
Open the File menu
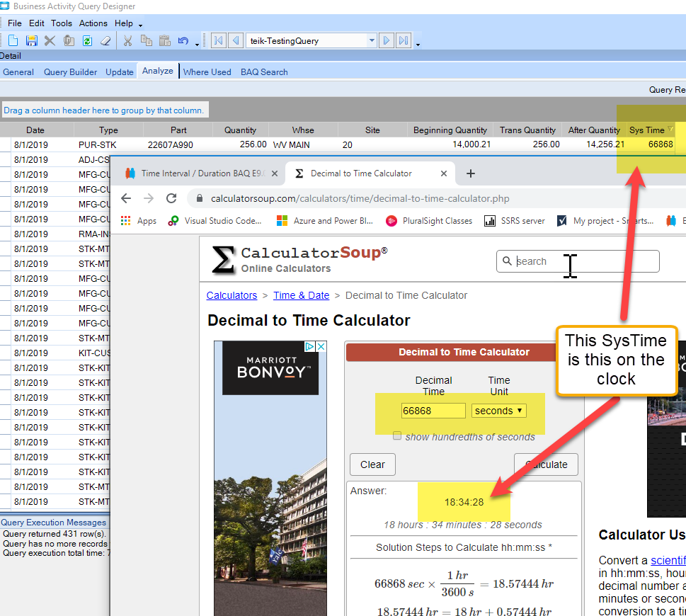pos(14,23)
